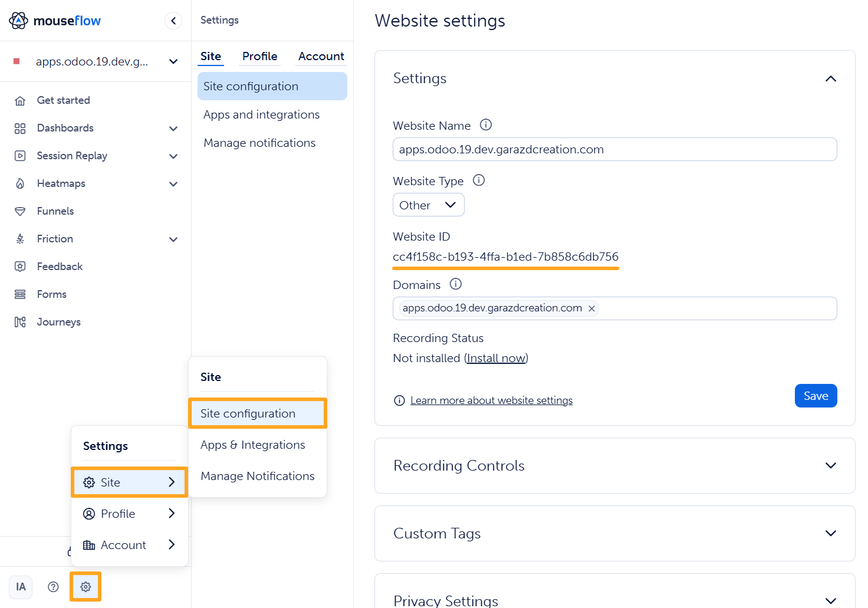
Task: Choose Apps & Integrations in the popup
Action: (258, 445)
